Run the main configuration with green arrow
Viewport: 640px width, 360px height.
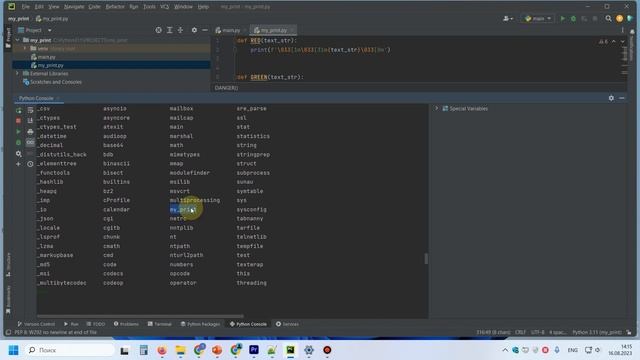pyautogui.click(x=563, y=18)
